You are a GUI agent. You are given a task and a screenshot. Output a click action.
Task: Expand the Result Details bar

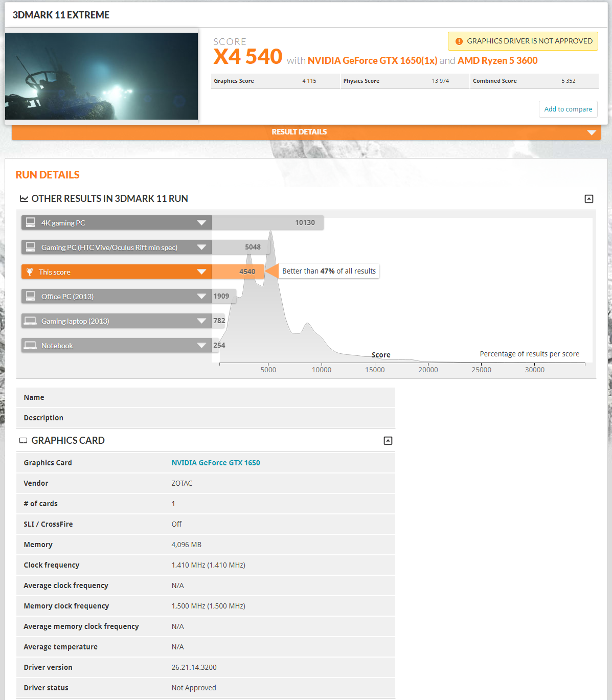coord(306,132)
